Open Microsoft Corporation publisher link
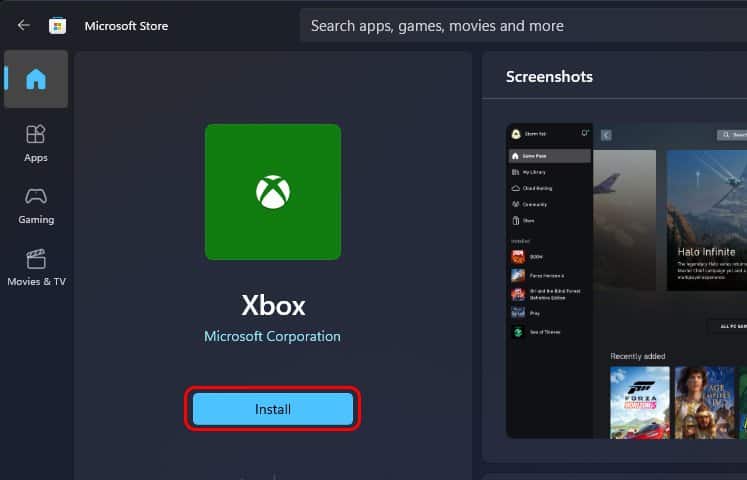747x480 pixels. 273,336
